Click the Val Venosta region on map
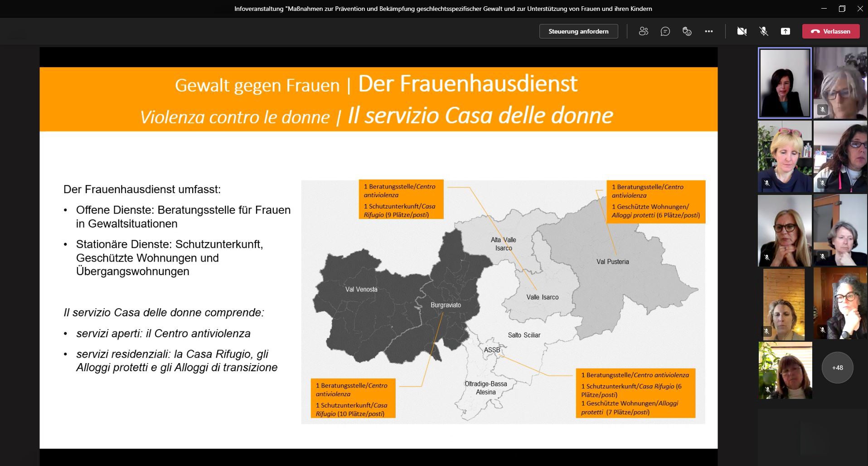This screenshot has width=868, height=466. tap(361, 289)
